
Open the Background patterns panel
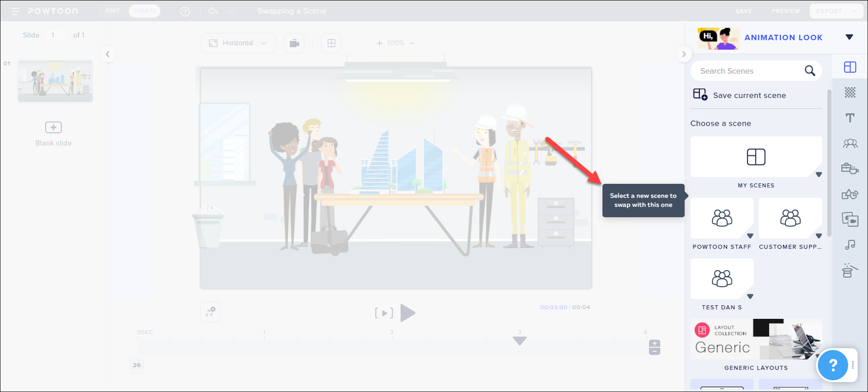tap(850, 93)
